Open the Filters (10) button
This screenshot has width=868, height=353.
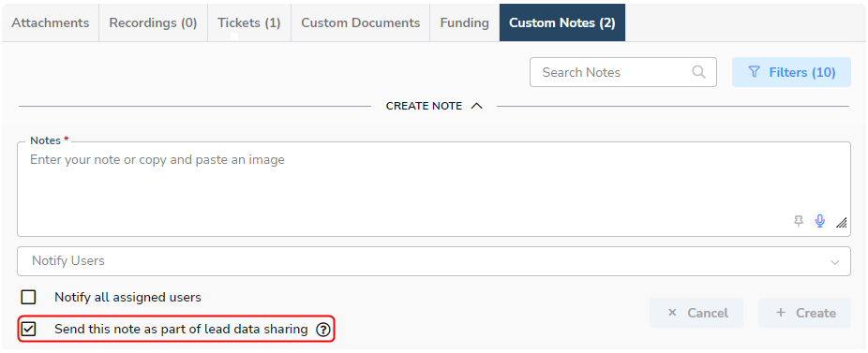pos(791,72)
